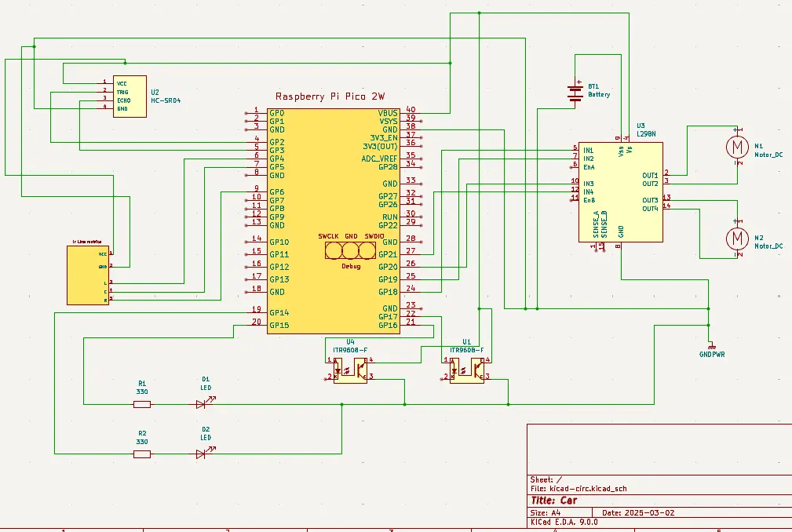
Task: Click the GP21 pin label
Action: [x=389, y=254]
